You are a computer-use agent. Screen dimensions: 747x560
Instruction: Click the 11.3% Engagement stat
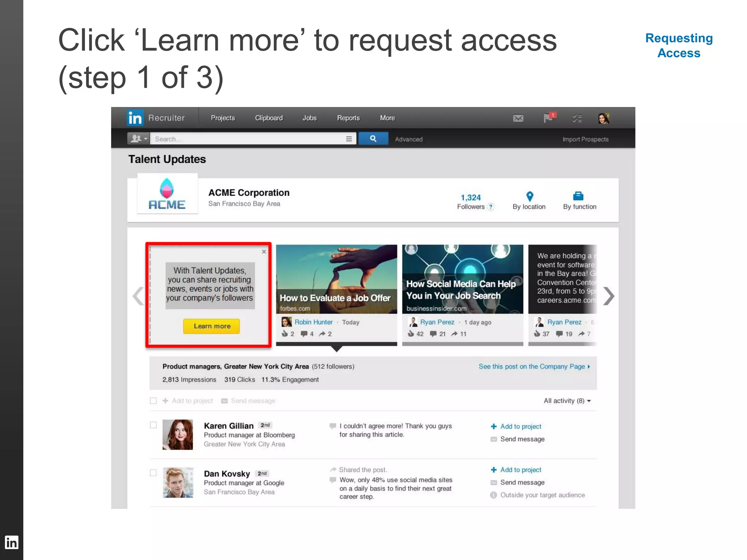(x=290, y=380)
